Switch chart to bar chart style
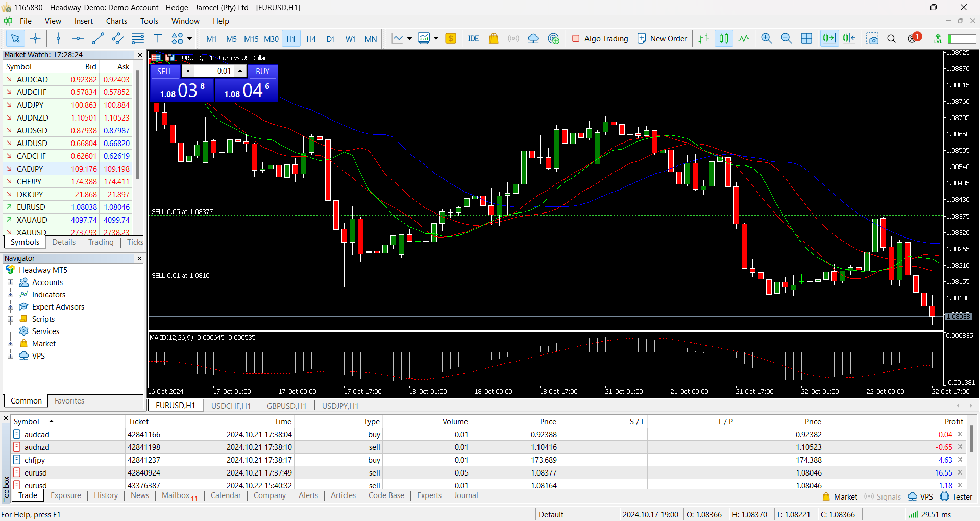 click(x=704, y=39)
